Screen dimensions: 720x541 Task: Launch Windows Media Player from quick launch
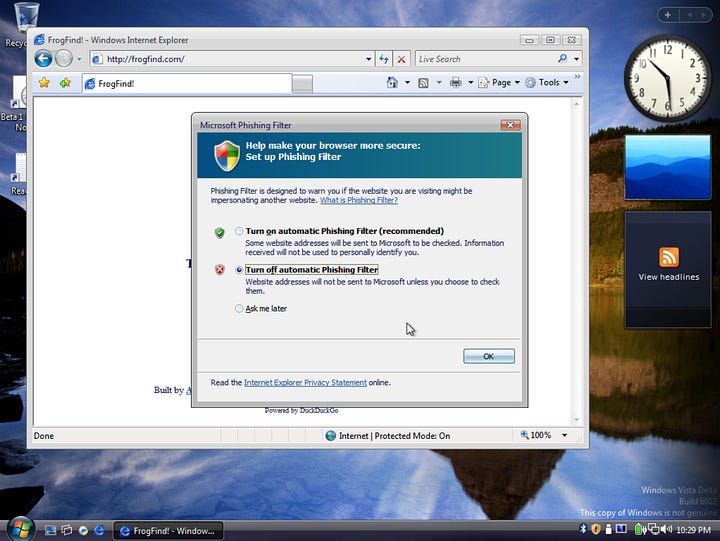[83, 530]
